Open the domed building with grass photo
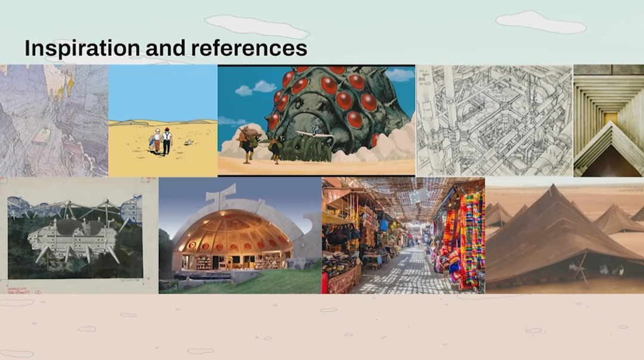Screen dimensions: 644x360 tap(240, 236)
